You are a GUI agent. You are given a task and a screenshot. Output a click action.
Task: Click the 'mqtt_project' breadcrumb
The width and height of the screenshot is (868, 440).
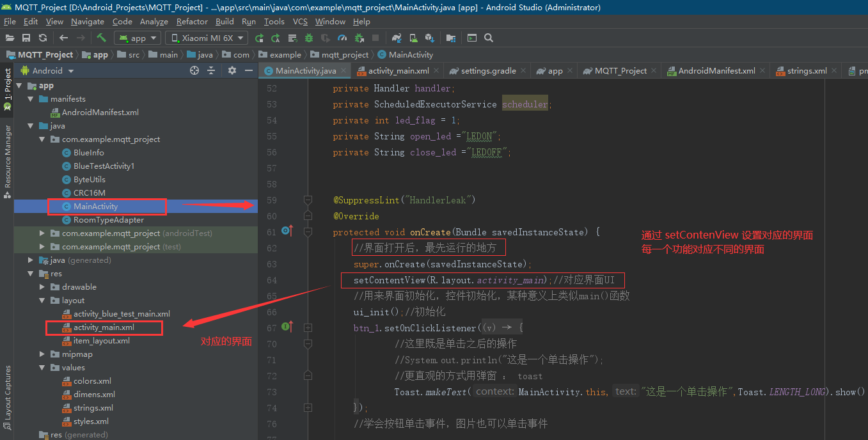[340, 54]
